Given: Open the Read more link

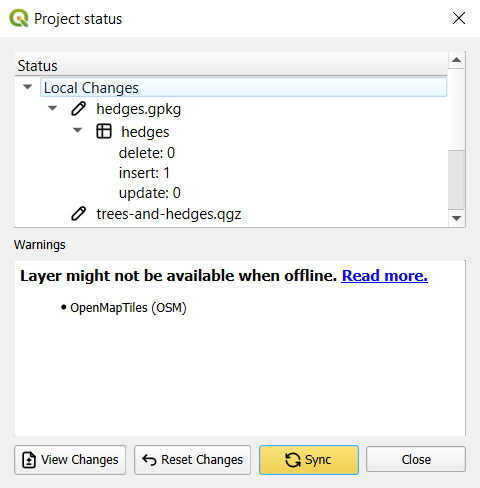Looking at the screenshot, I should point(384,276).
